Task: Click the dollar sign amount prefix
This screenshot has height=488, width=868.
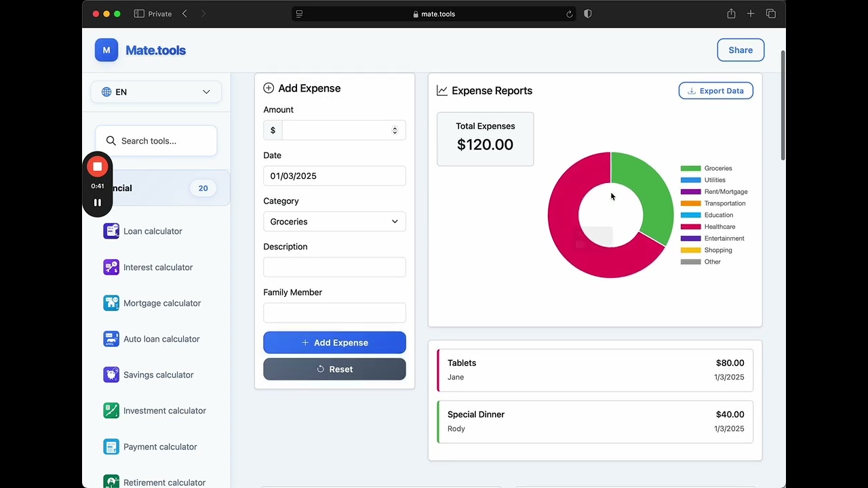Action: pyautogui.click(x=273, y=130)
